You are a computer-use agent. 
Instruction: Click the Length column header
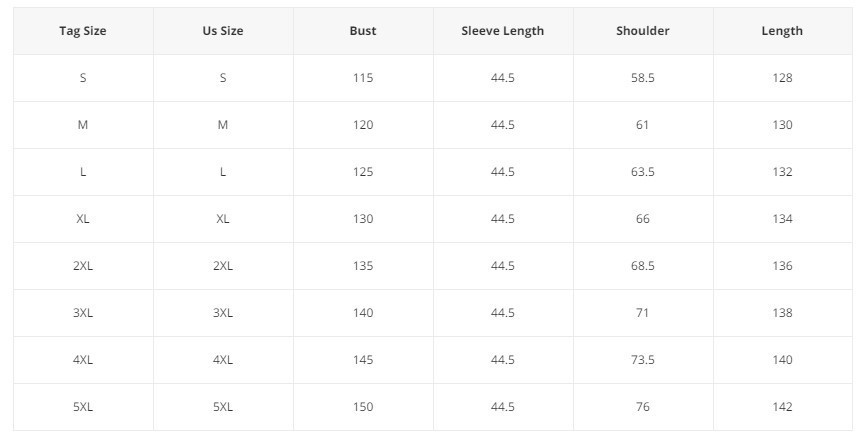point(782,31)
